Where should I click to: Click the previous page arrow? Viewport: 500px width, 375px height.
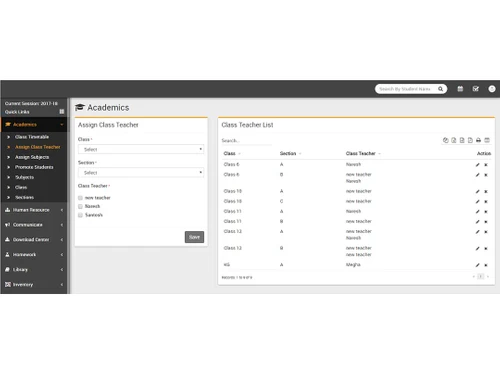[x=473, y=276]
